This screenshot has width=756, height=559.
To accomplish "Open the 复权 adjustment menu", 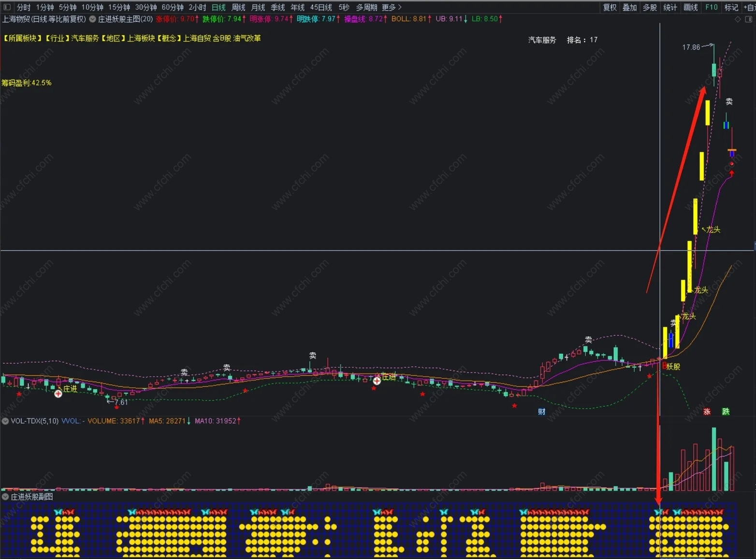I will tap(610, 7).
